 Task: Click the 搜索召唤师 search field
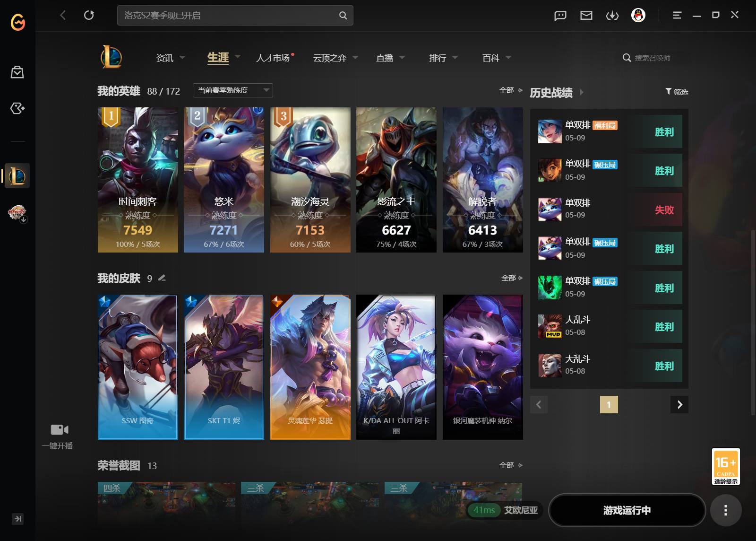653,58
